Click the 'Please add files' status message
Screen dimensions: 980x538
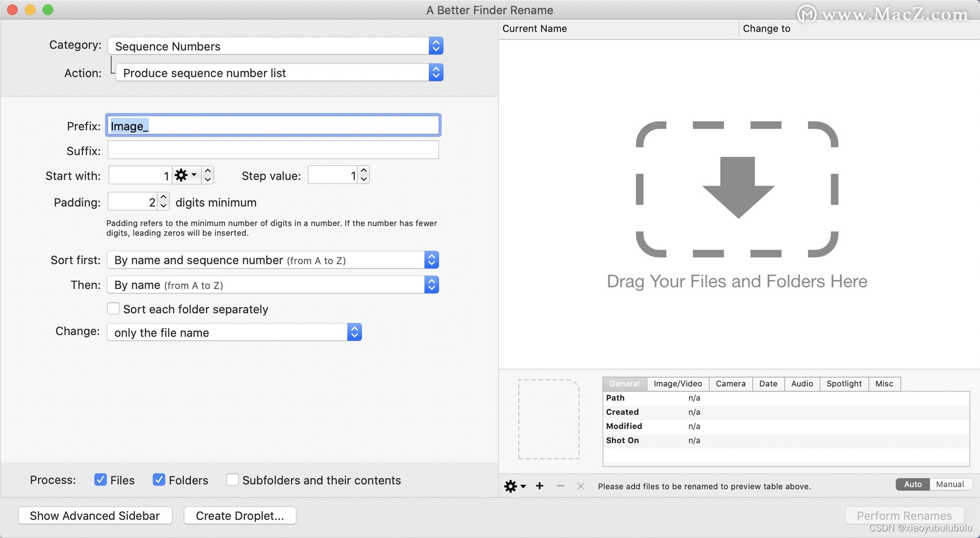point(704,486)
